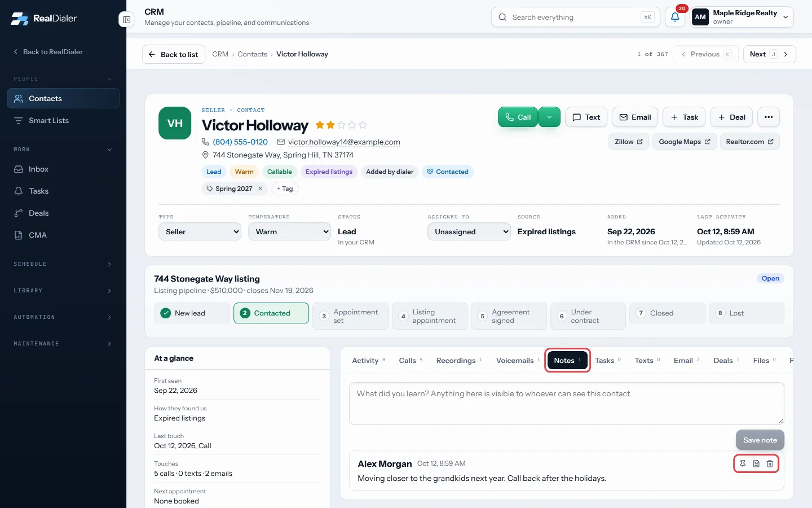Delete Alex Morgan's note with the trash icon
812x508 pixels.
click(x=770, y=463)
